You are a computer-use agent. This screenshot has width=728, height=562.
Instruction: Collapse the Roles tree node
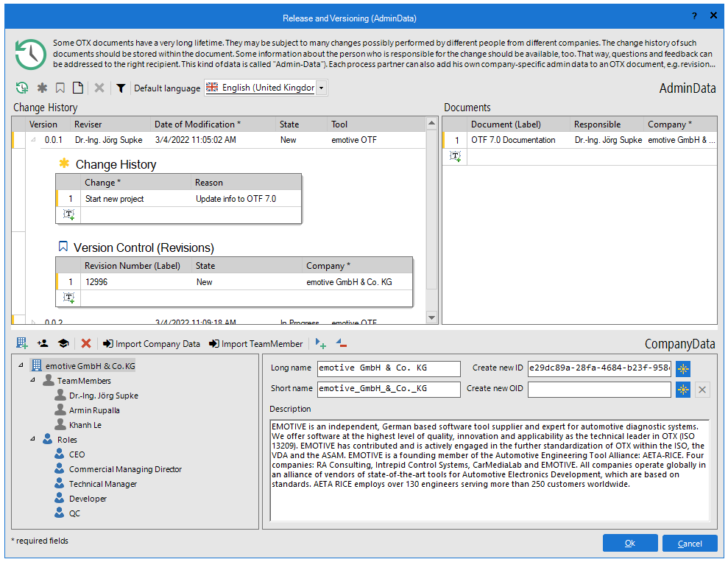pos(32,439)
